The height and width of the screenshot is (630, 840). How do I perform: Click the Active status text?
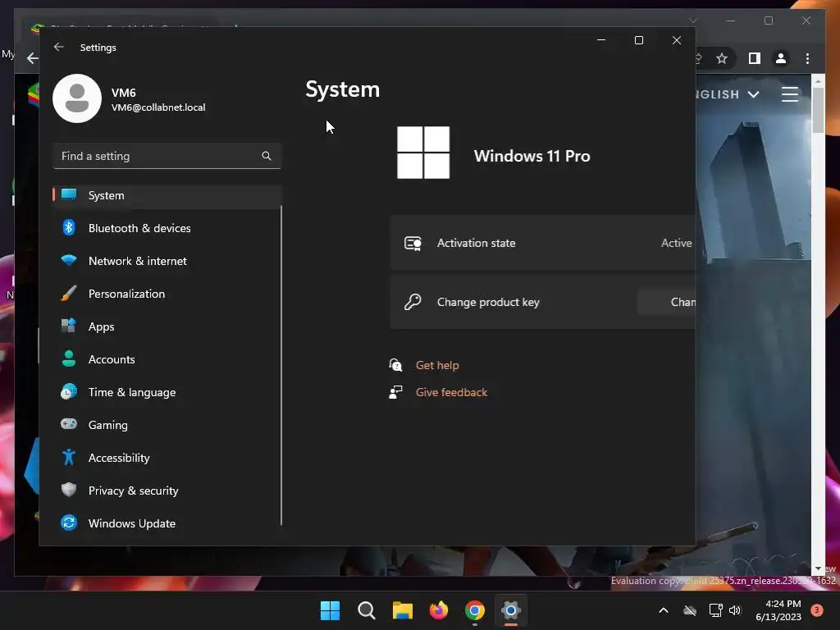click(676, 243)
